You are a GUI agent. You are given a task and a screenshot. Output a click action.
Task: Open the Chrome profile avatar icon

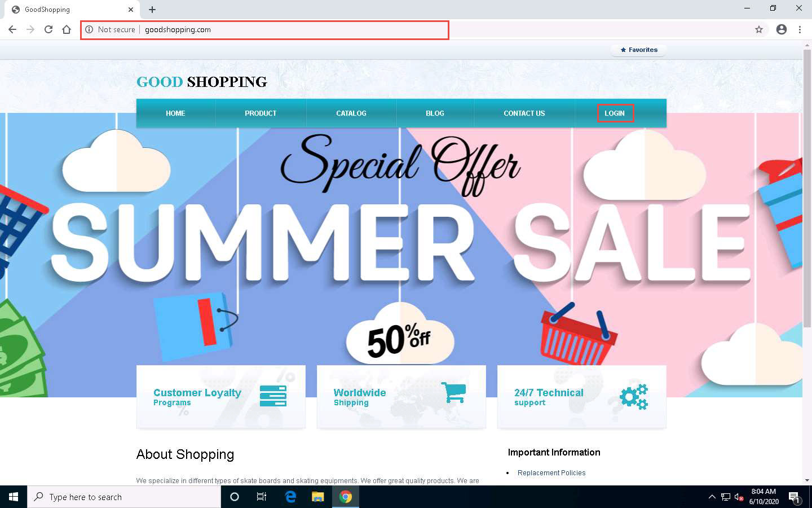pos(781,29)
